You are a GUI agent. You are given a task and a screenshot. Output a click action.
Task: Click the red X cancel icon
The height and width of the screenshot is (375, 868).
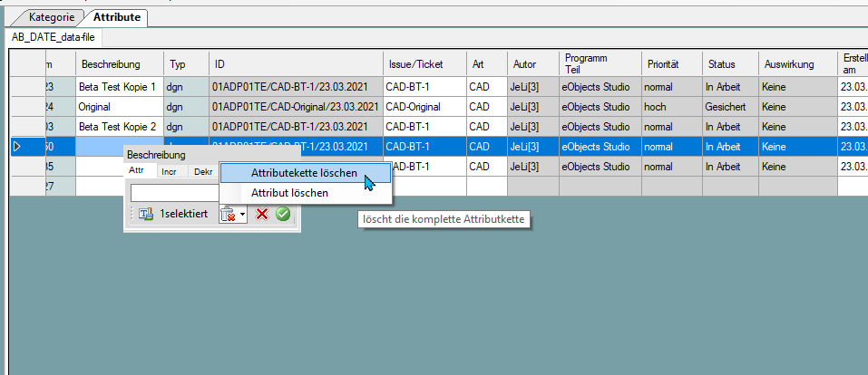(x=261, y=214)
